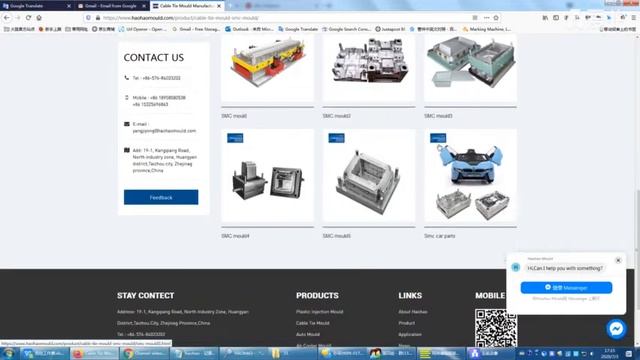
Task: Click the Smc car parts title link
Action: [440, 236]
